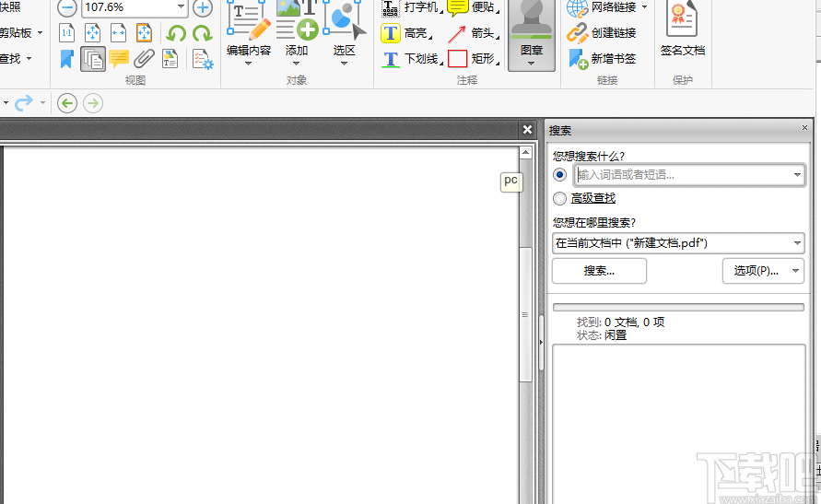Click the 快照 snapshot button
Viewport: 821px width, 504px height.
tap(10, 7)
